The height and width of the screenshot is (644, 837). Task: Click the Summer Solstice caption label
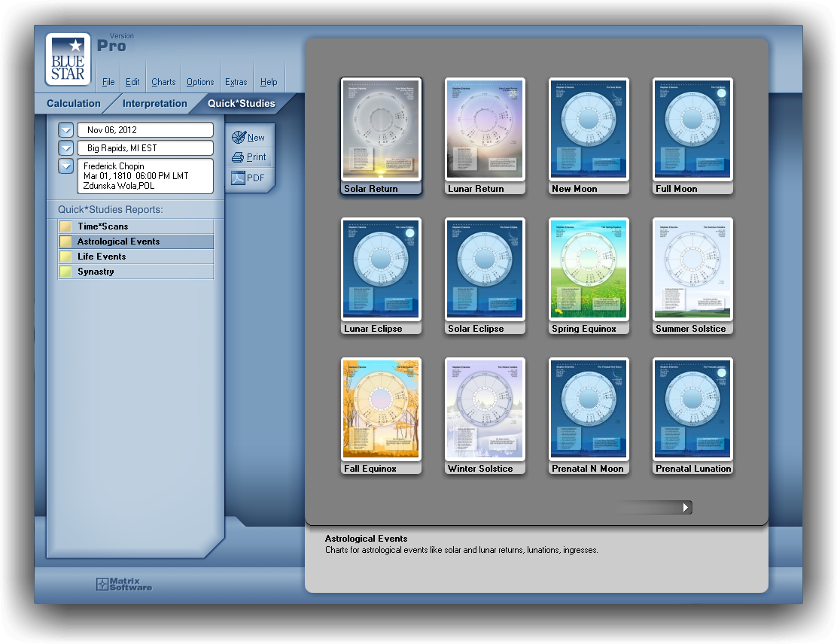[x=691, y=329]
